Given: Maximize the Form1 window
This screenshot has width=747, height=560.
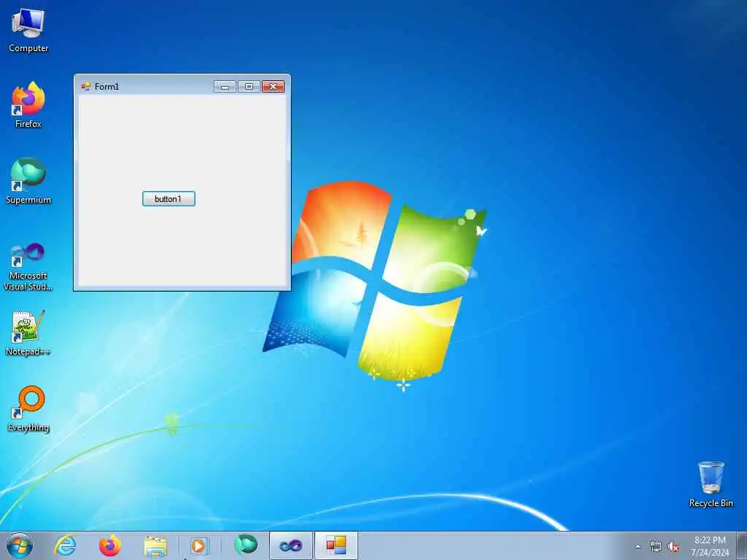Looking at the screenshot, I should (x=249, y=86).
